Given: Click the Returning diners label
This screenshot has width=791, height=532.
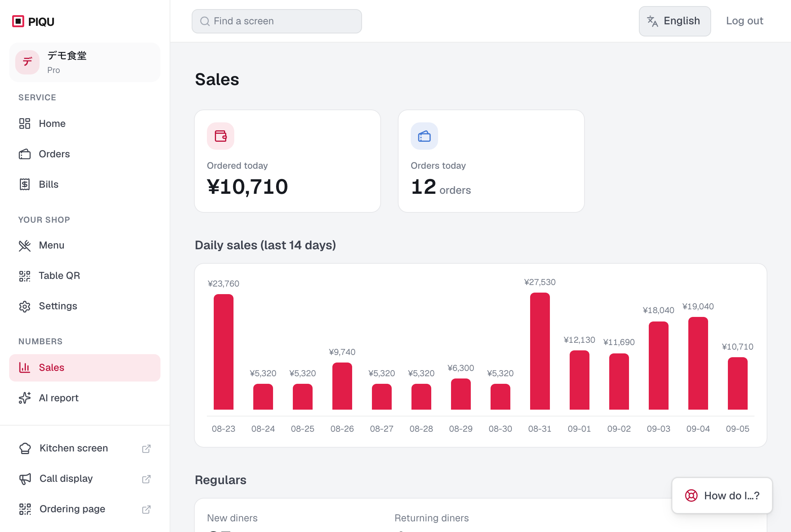Looking at the screenshot, I should tap(432, 518).
